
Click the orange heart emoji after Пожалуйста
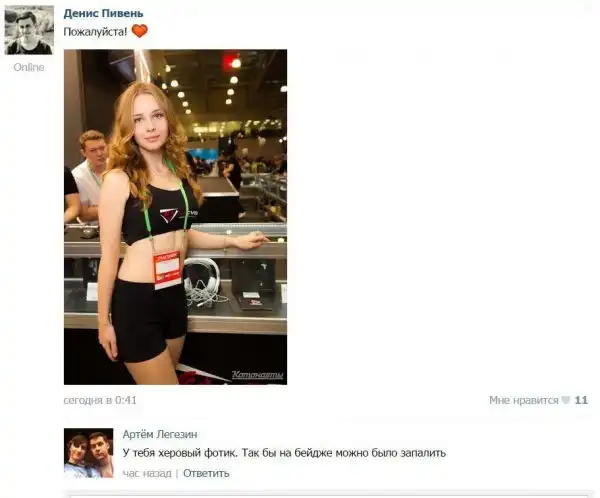click(x=140, y=31)
